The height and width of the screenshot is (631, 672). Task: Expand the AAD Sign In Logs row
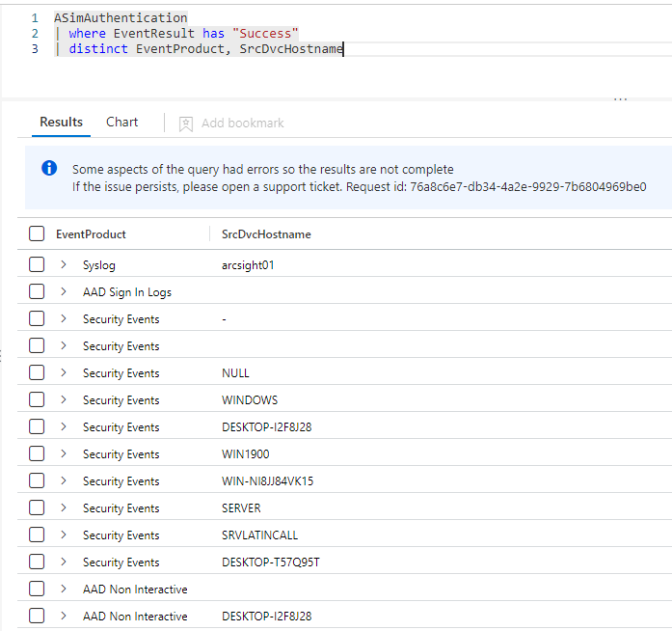(x=64, y=291)
